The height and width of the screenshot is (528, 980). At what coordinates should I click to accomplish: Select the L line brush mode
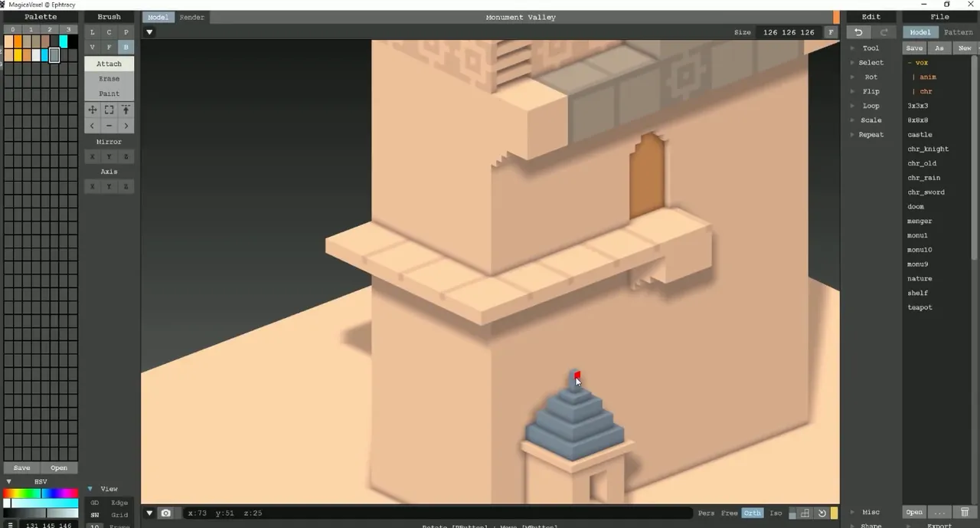click(x=92, y=32)
